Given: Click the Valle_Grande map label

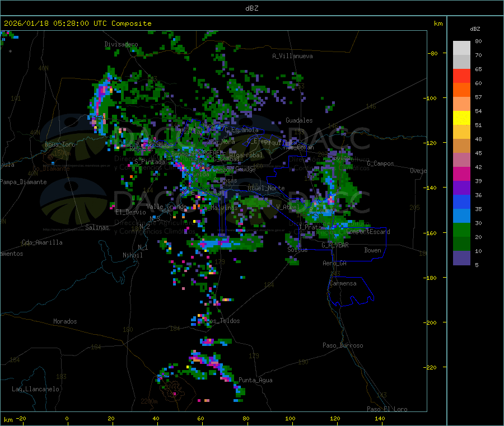Looking at the screenshot, I should click(166, 207).
